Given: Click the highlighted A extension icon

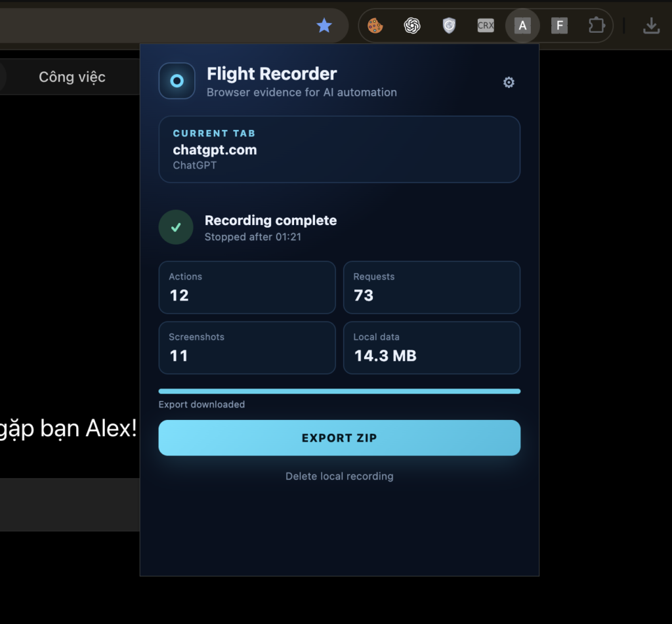Looking at the screenshot, I should click(522, 26).
